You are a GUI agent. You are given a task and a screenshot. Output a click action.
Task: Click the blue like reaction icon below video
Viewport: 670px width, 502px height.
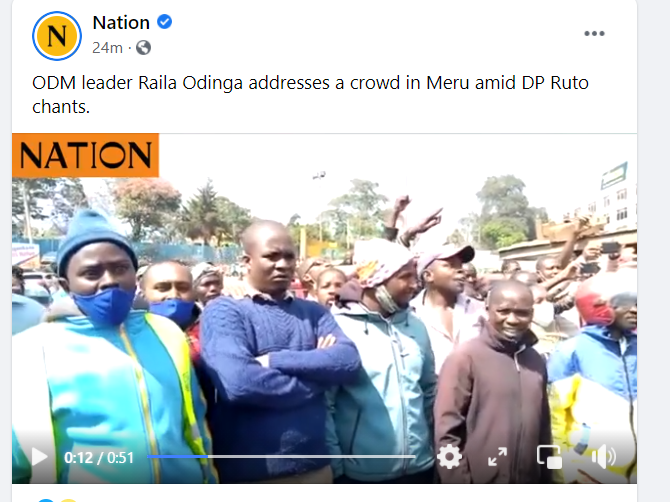coord(46,500)
